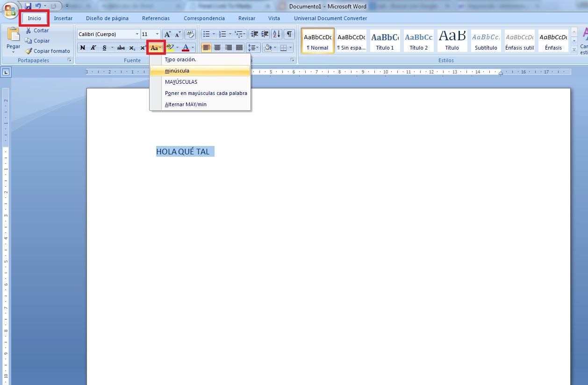Choose MAYÚSCULAS from the case menu
588x385 pixels.
(181, 82)
